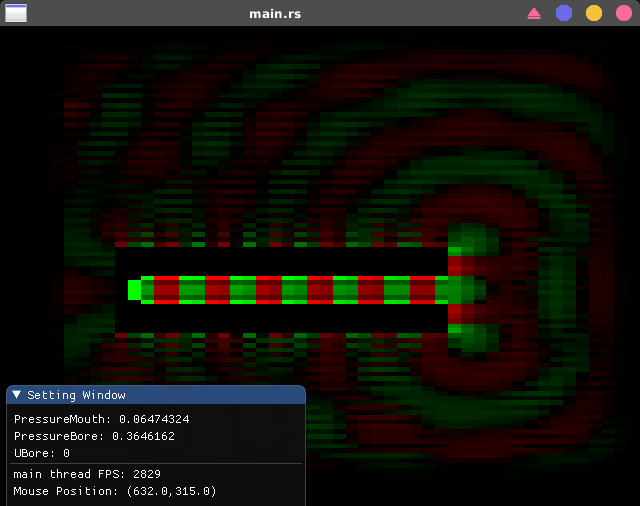The height and width of the screenshot is (506, 640).
Task: Click the main.rs window title
Action: [275, 14]
